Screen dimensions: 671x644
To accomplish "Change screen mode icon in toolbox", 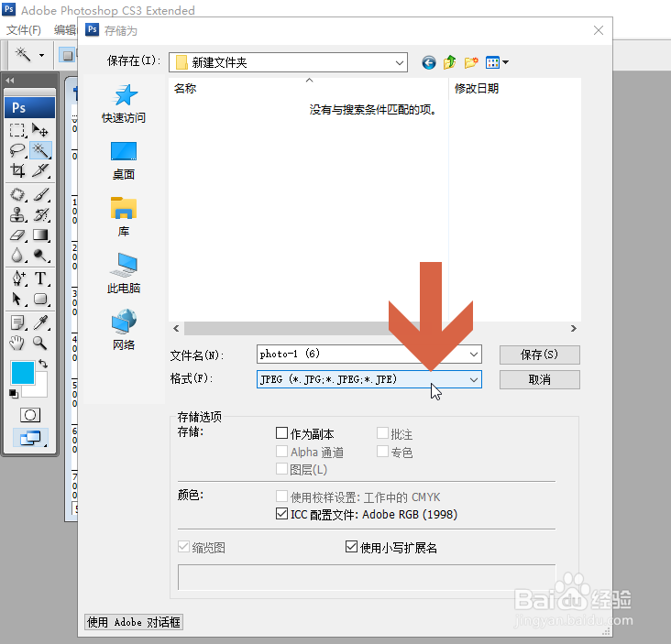I will point(30,438).
